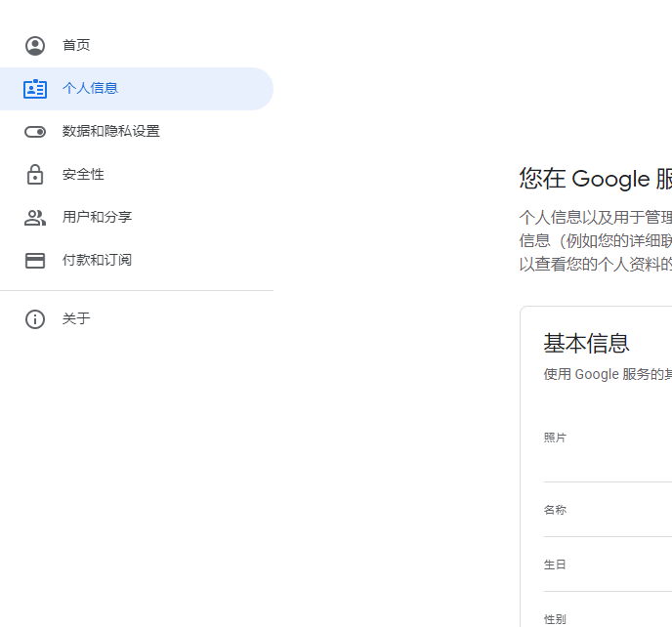Go to 数据和隐私设置 page
672x627 pixels.
(x=110, y=132)
